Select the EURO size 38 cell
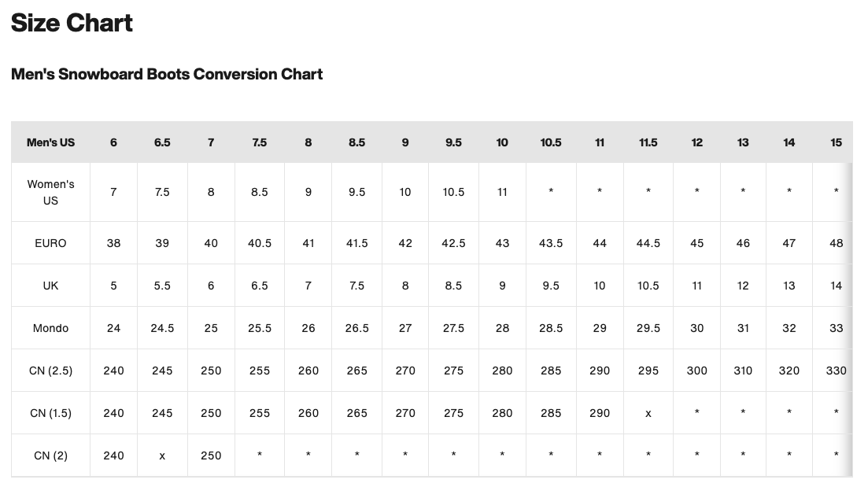The height and width of the screenshot is (487, 868). pos(113,243)
